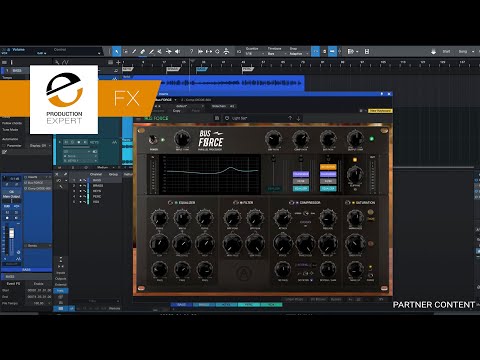Select the Range tool in the toolbar

126,51
